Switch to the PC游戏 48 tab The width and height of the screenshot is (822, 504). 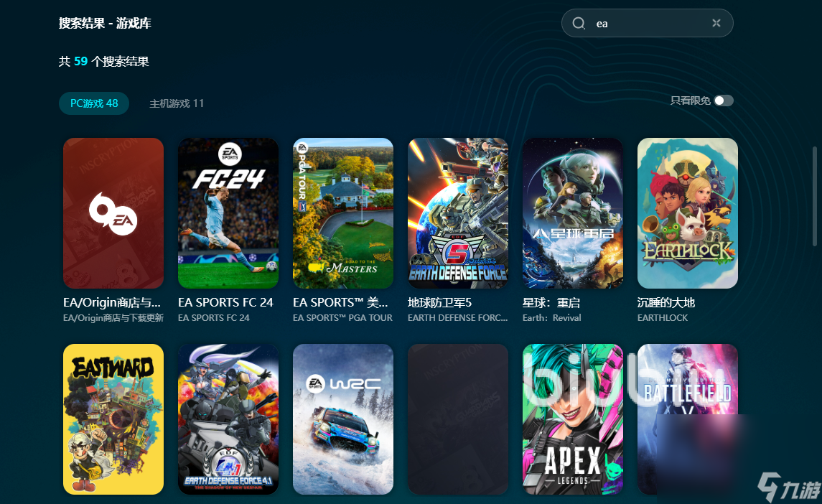(94, 103)
